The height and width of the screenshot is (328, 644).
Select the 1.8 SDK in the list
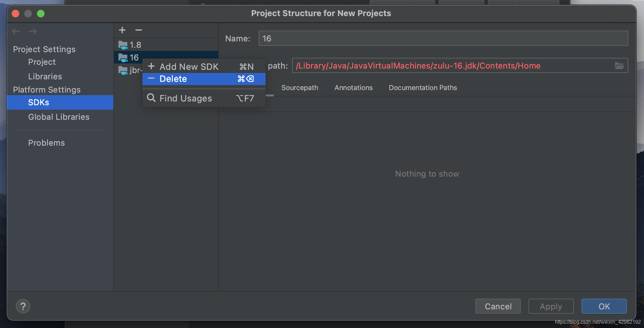click(135, 45)
